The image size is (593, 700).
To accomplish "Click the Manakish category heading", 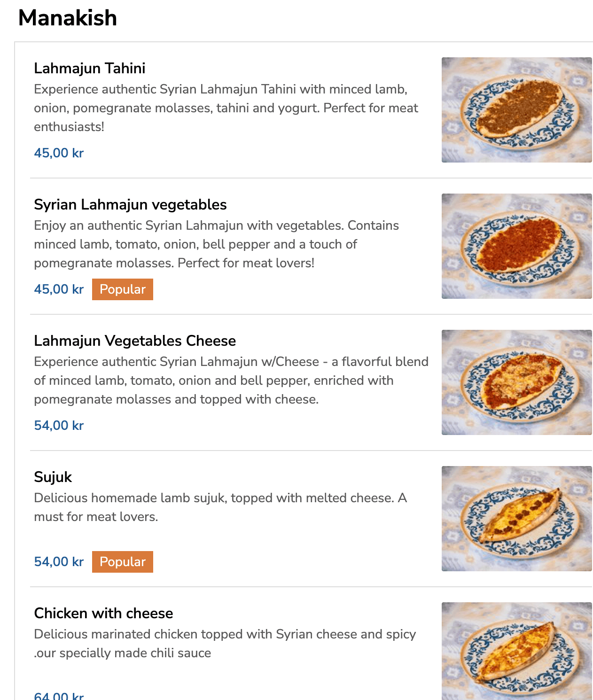I will click(68, 18).
